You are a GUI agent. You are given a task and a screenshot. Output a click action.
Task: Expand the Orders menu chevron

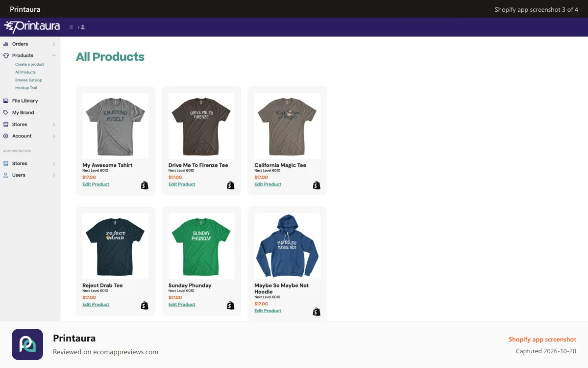click(x=54, y=44)
